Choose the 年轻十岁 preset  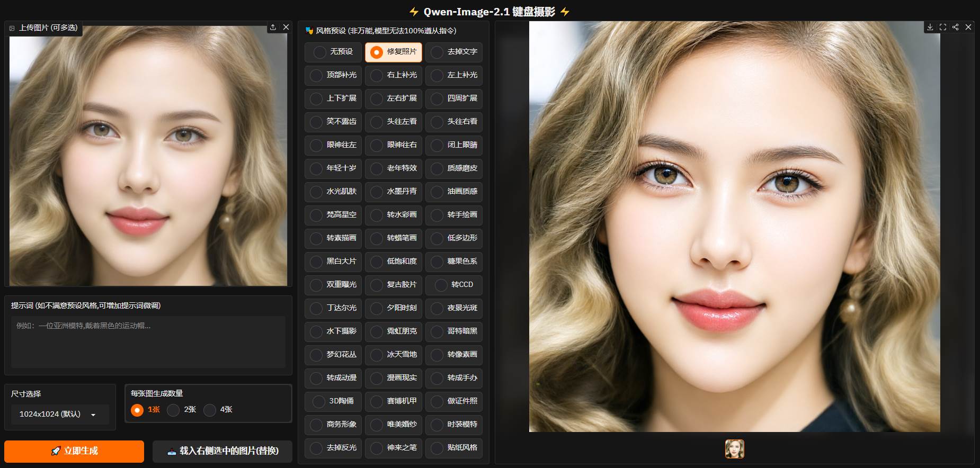pos(333,168)
